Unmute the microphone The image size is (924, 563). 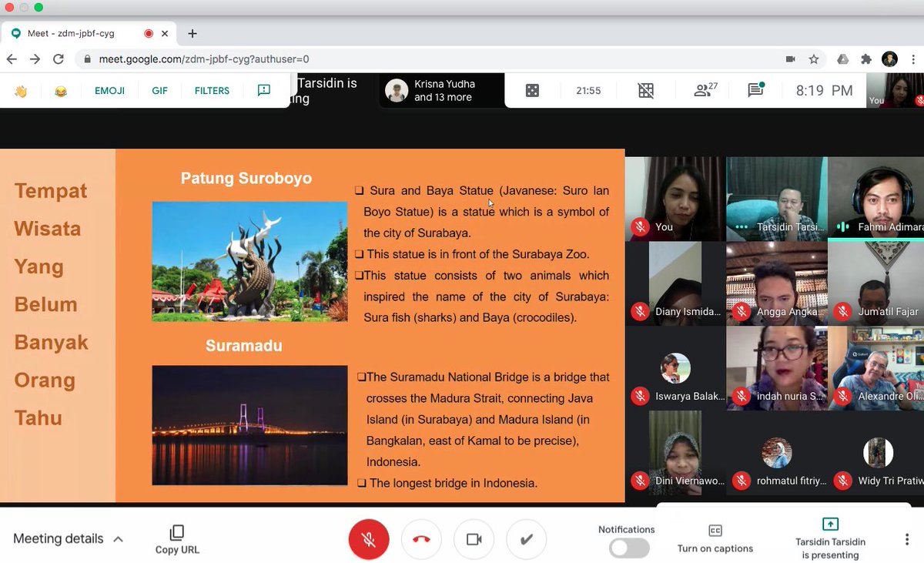click(369, 539)
